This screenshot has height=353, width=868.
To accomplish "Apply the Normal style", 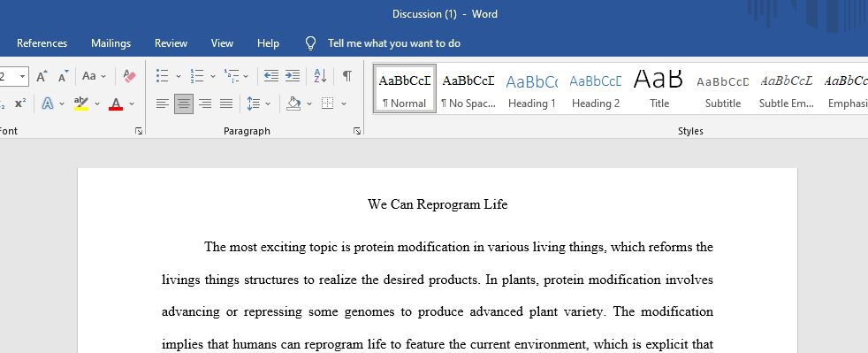I will pyautogui.click(x=405, y=88).
